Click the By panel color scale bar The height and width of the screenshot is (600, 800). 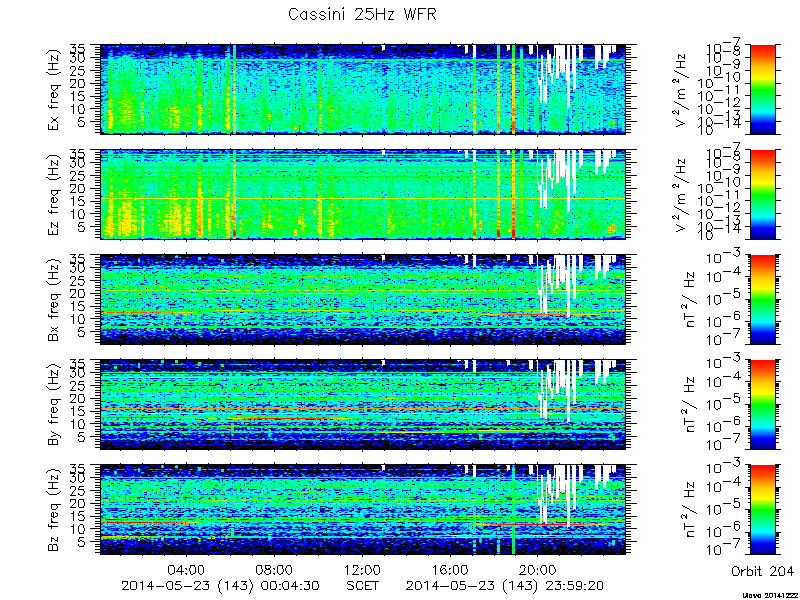click(x=763, y=405)
